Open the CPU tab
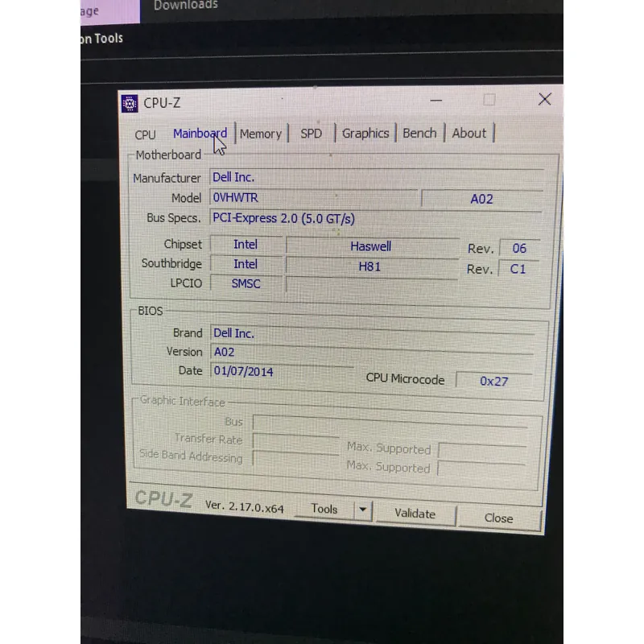This screenshot has height=644, width=644. [x=146, y=134]
